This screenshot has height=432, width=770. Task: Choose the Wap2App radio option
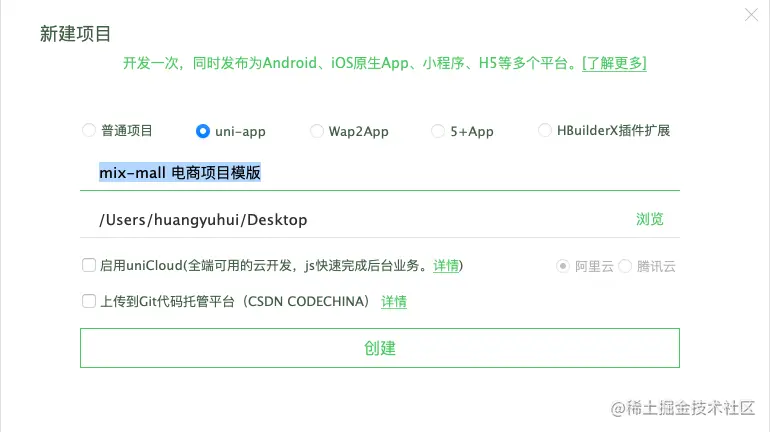coord(317,131)
